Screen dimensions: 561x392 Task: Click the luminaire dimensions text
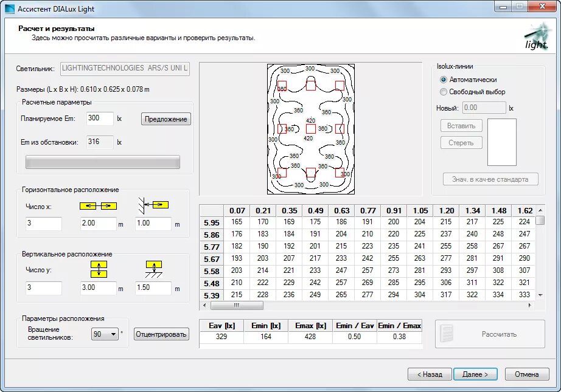point(83,89)
